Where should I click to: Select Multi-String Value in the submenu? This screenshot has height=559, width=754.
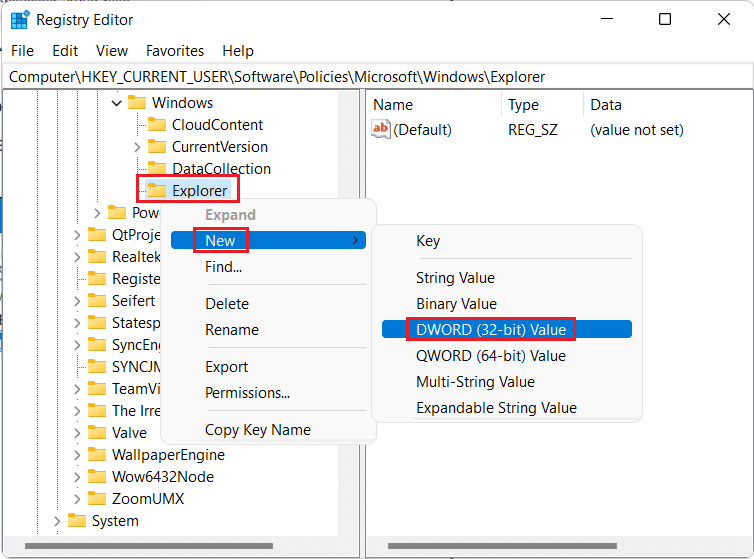pos(507,381)
